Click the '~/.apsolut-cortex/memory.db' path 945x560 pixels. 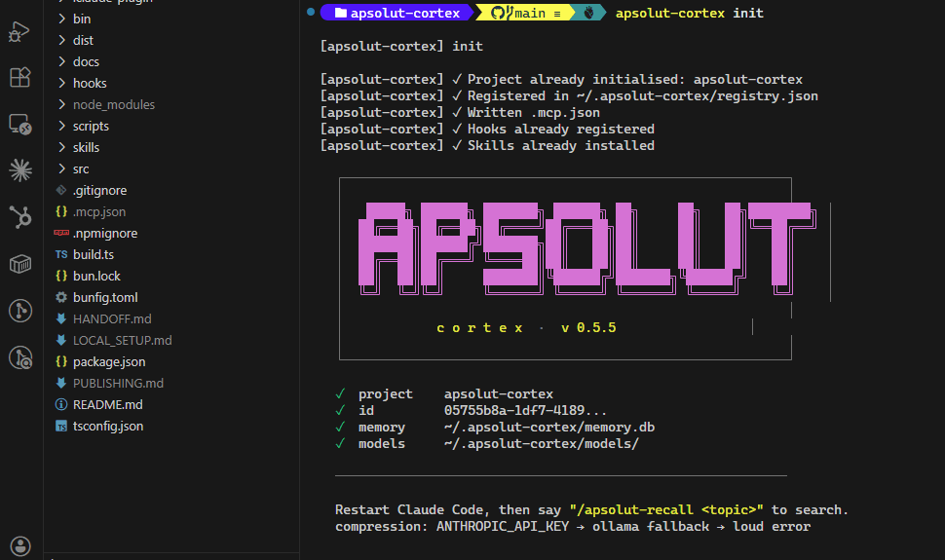click(549, 428)
